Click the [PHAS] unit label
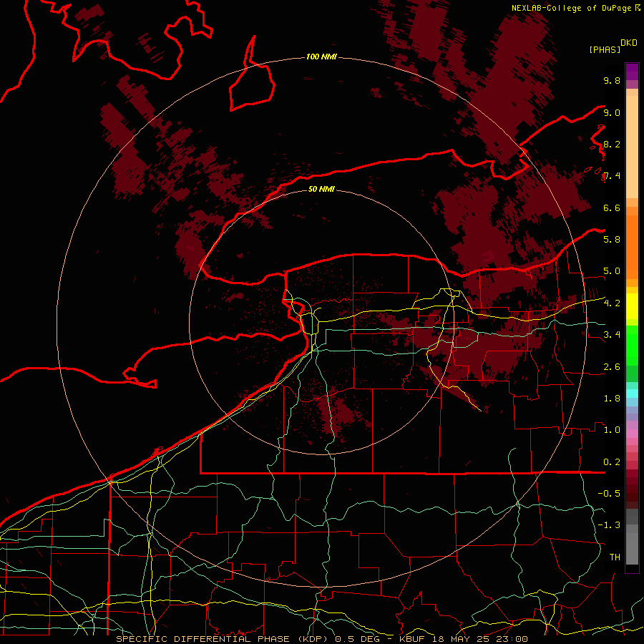644x644 pixels. point(605,49)
